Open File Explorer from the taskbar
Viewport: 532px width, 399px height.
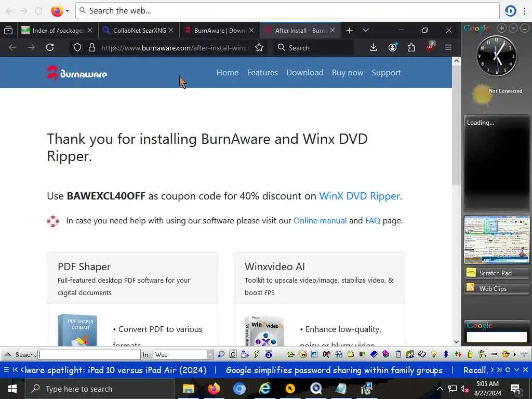pyautogui.click(x=188, y=389)
